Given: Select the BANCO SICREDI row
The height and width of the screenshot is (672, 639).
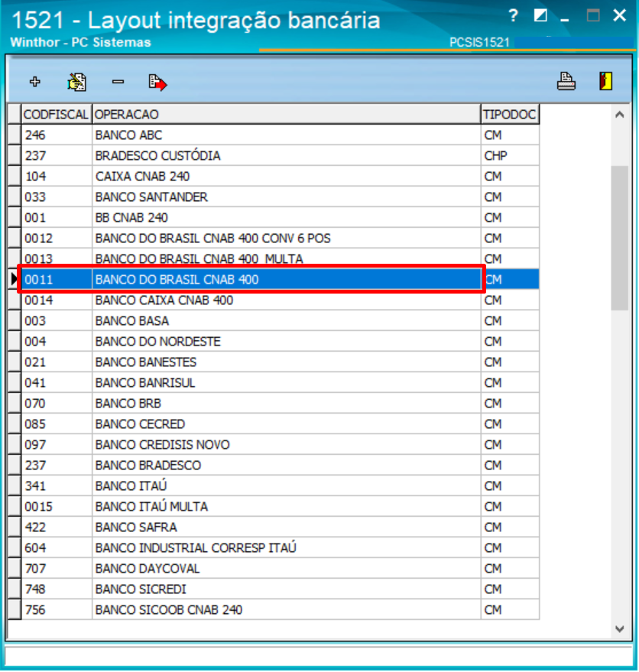Looking at the screenshot, I should tap(281, 589).
